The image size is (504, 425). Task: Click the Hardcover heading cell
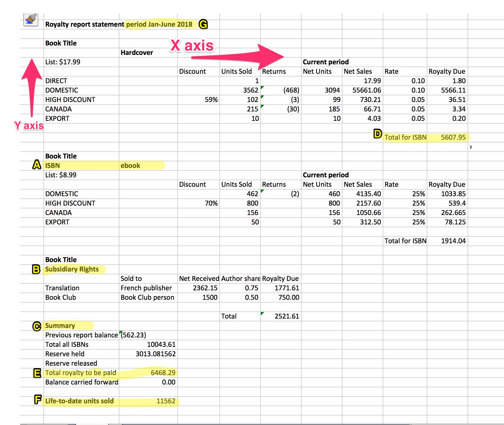click(137, 52)
